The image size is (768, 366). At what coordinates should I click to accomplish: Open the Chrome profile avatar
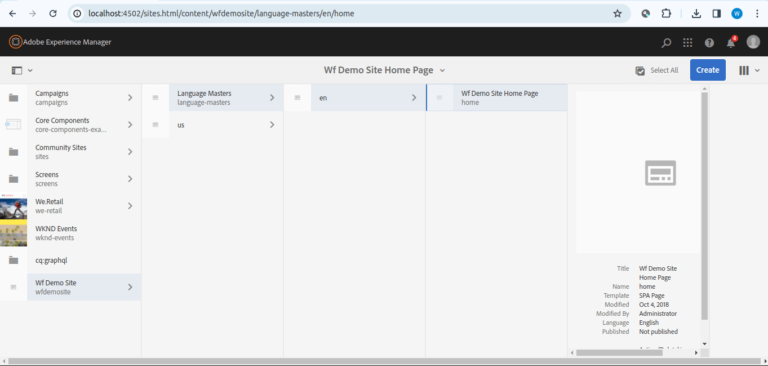737,14
